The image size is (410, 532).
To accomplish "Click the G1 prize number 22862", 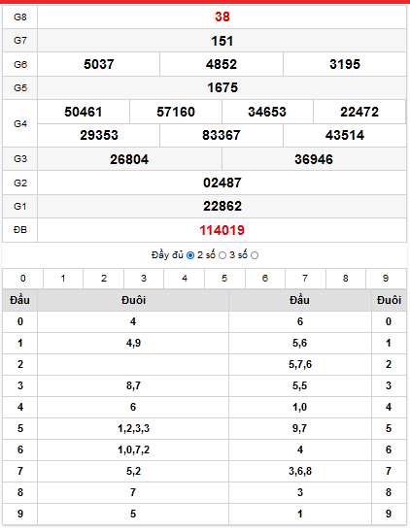I will tap(222, 206).
